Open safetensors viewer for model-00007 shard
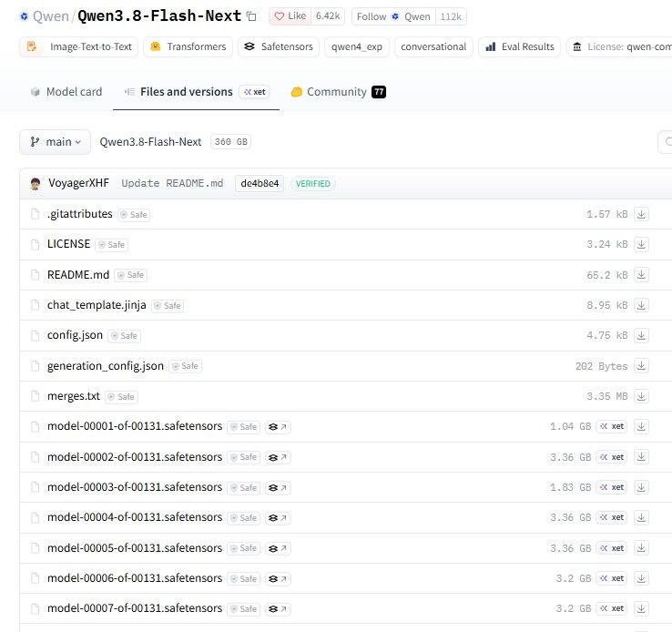 click(x=278, y=608)
